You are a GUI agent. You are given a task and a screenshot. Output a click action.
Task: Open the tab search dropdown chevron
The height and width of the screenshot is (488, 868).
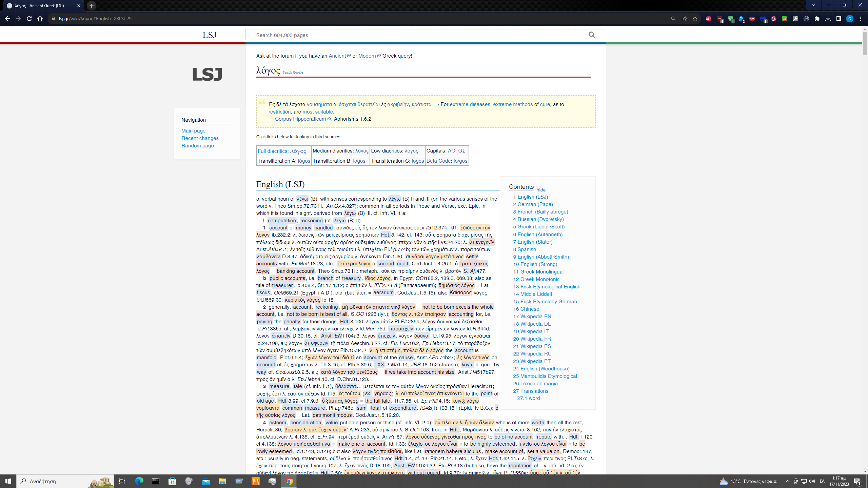[813, 5]
